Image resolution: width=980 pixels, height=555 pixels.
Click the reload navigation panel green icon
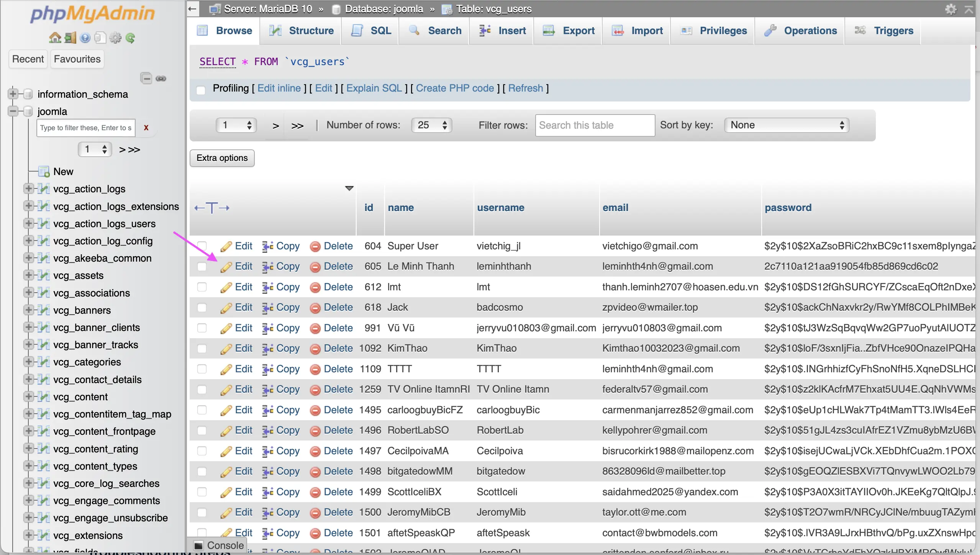click(x=130, y=38)
